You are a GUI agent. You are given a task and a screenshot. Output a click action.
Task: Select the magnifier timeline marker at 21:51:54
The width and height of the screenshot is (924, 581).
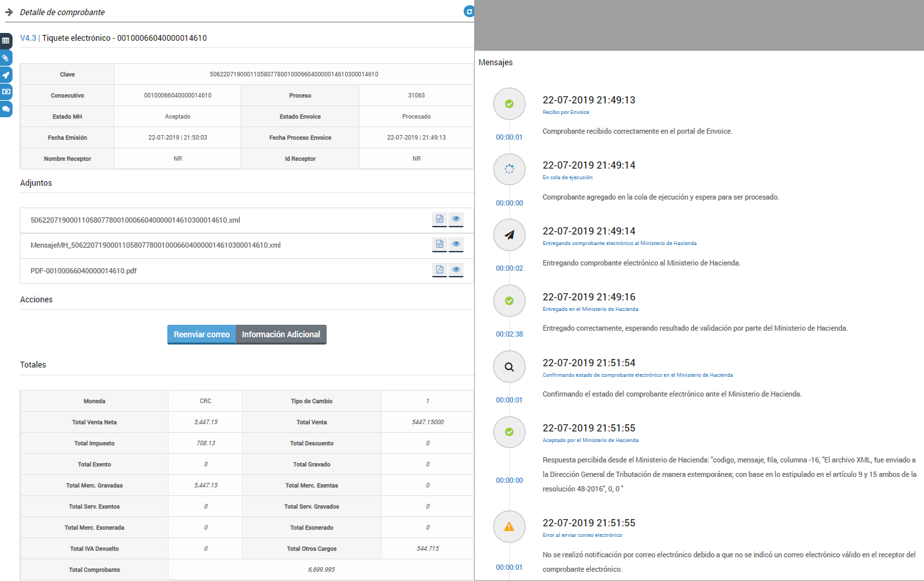coord(509,367)
